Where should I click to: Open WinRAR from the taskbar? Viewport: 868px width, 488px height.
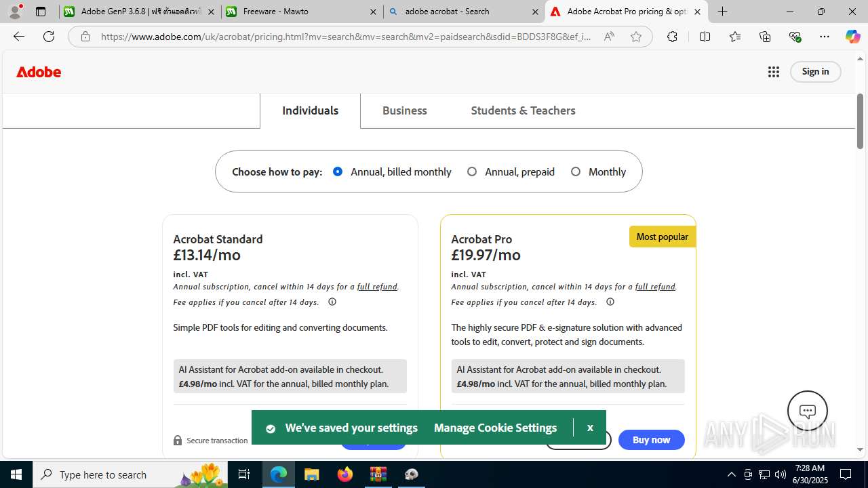(x=378, y=474)
